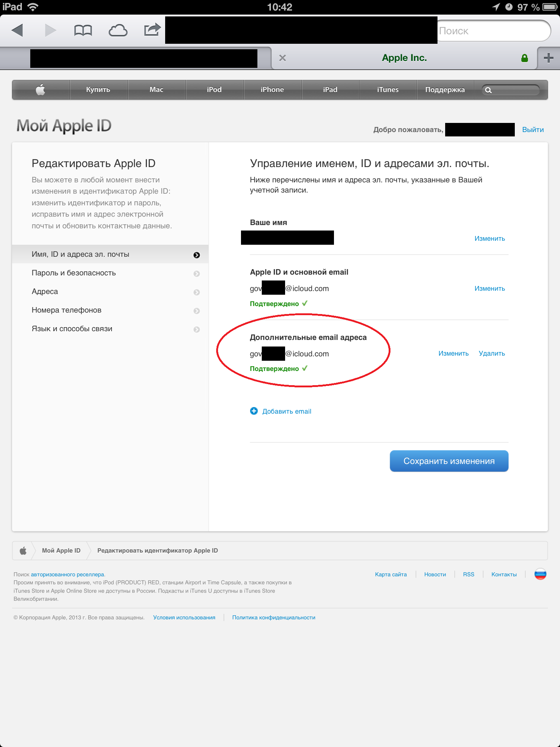Open the iTunes menu item

point(388,90)
